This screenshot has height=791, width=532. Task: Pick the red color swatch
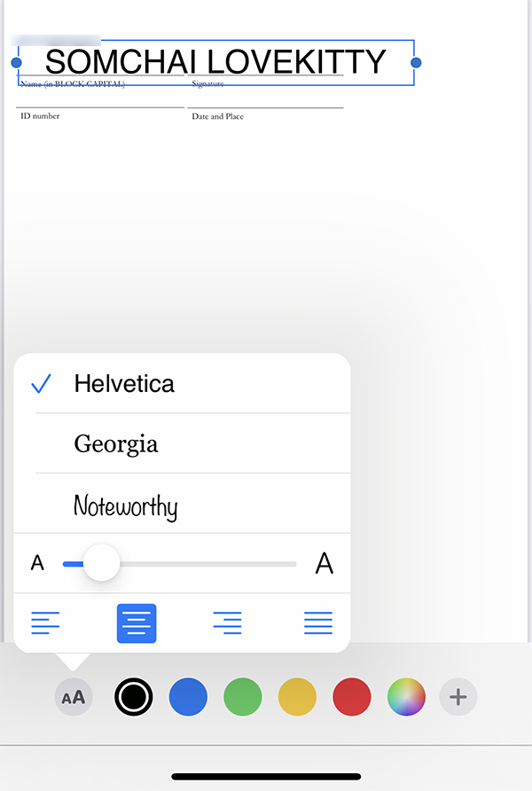[351, 697]
